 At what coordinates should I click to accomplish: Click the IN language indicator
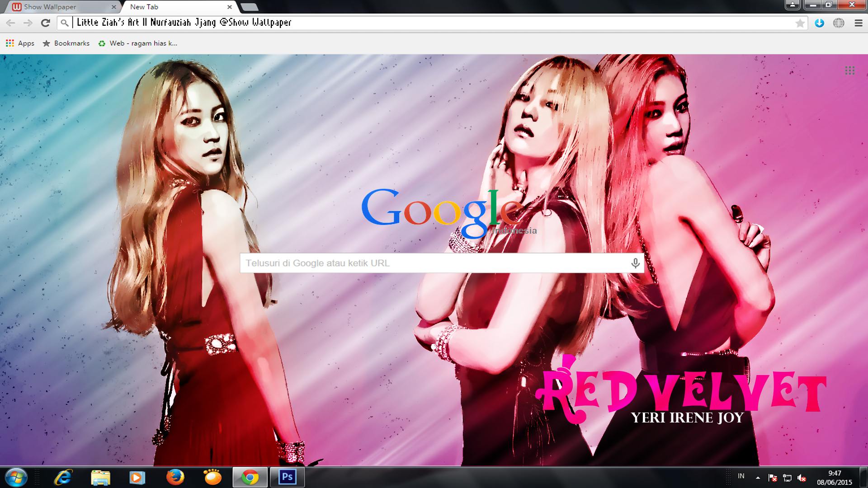tap(741, 476)
